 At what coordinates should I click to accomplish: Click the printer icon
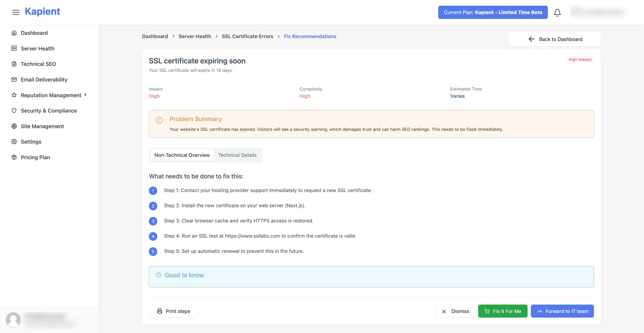[159, 311]
